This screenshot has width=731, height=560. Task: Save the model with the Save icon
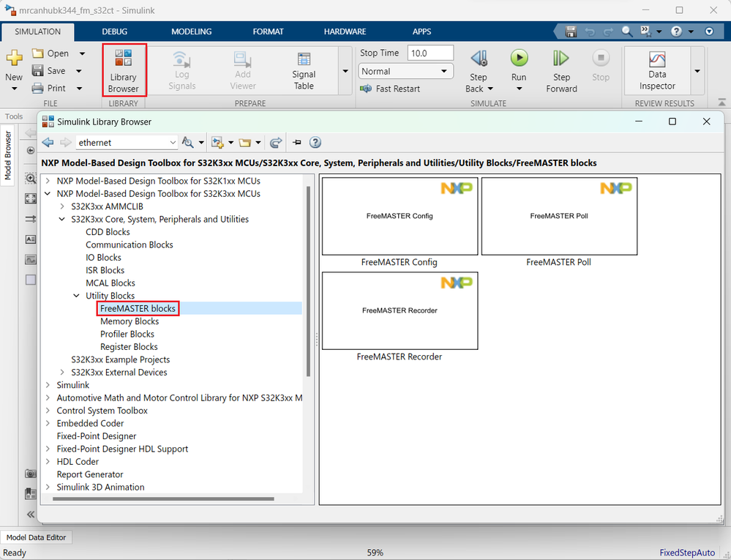click(x=38, y=70)
